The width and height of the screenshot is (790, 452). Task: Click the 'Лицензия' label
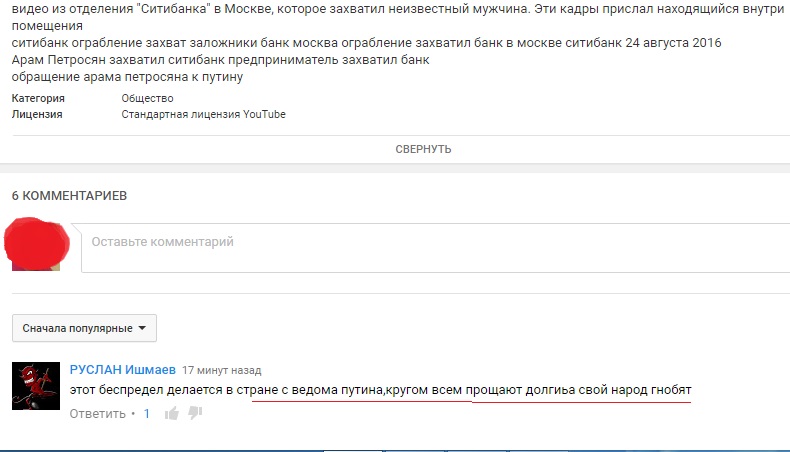[37, 114]
